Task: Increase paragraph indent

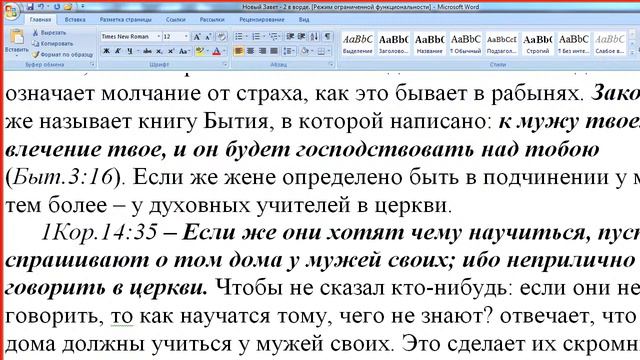Action: point(302,37)
